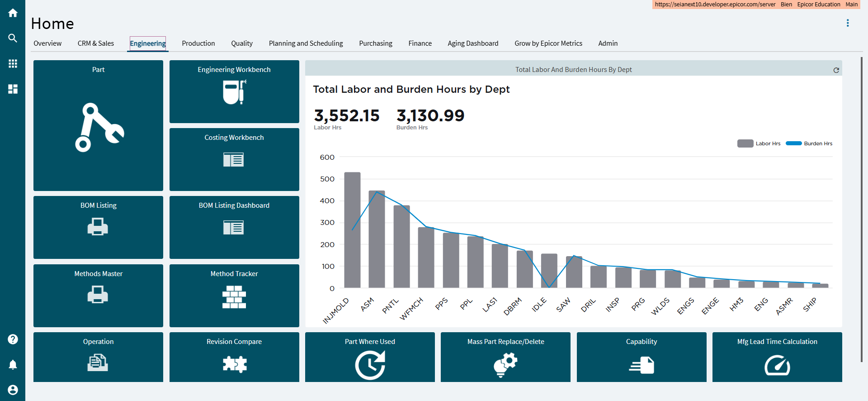Refresh the Total Labor and Burden chart
Image resolution: width=868 pixels, height=401 pixels.
(836, 70)
